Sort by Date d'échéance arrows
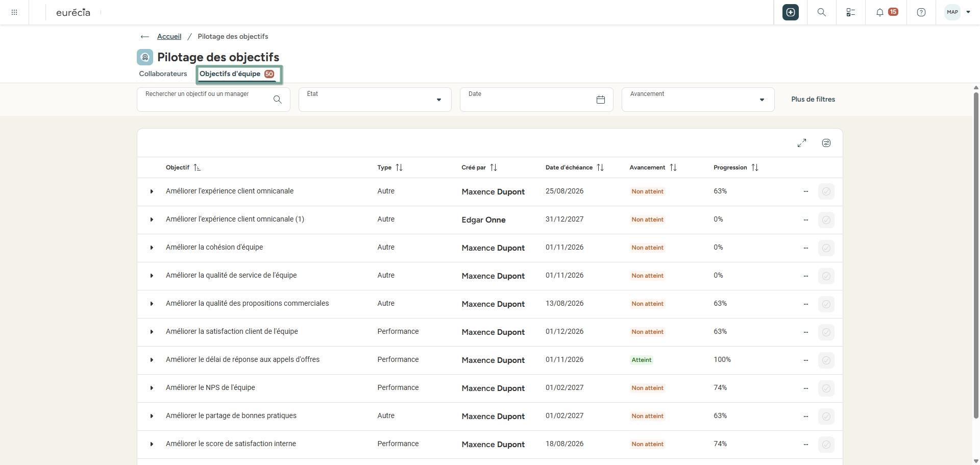 pos(600,167)
